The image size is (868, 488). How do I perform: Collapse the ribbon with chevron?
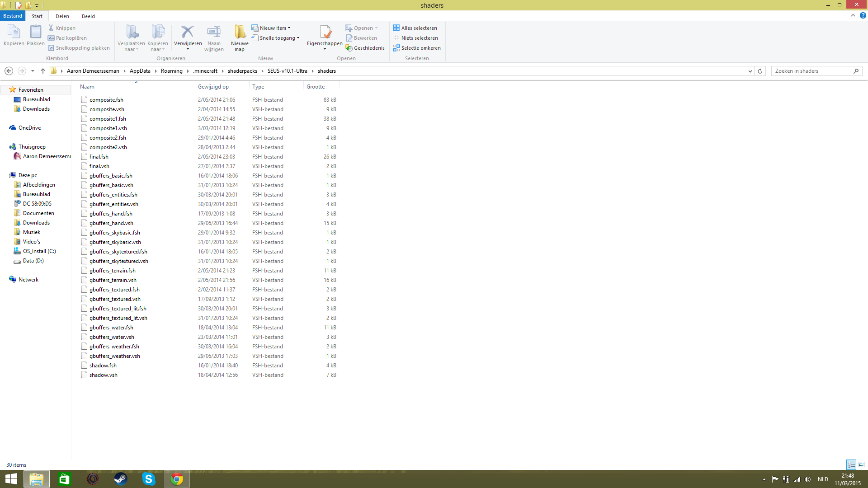853,15
